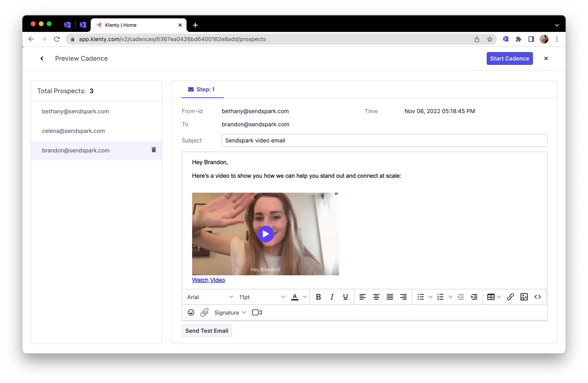
Task: Click the browser address bar URL
Action: 172,39
